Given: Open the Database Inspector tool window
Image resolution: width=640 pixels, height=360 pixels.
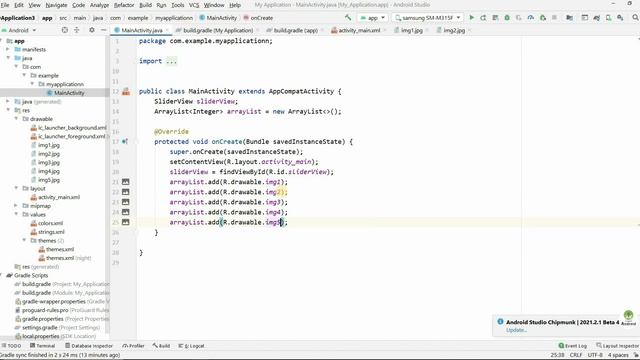Looking at the screenshot, I should click(x=89, y=346).
